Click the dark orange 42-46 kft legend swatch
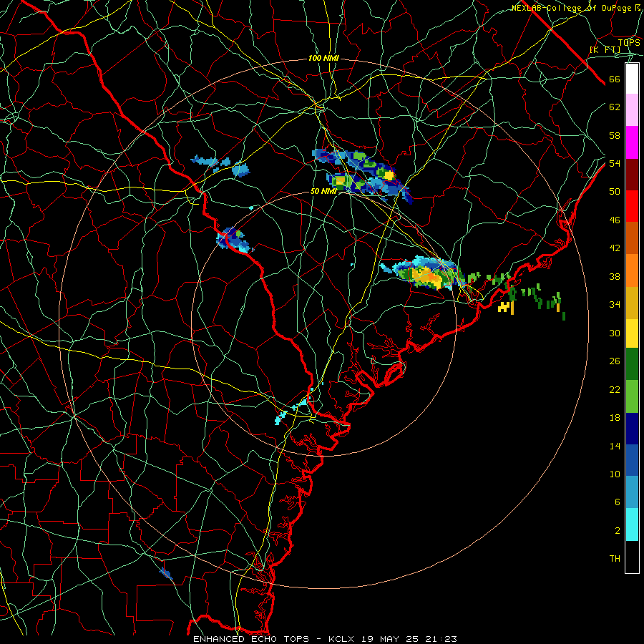This screenshot has height=644, width=644. click(632, 238)
